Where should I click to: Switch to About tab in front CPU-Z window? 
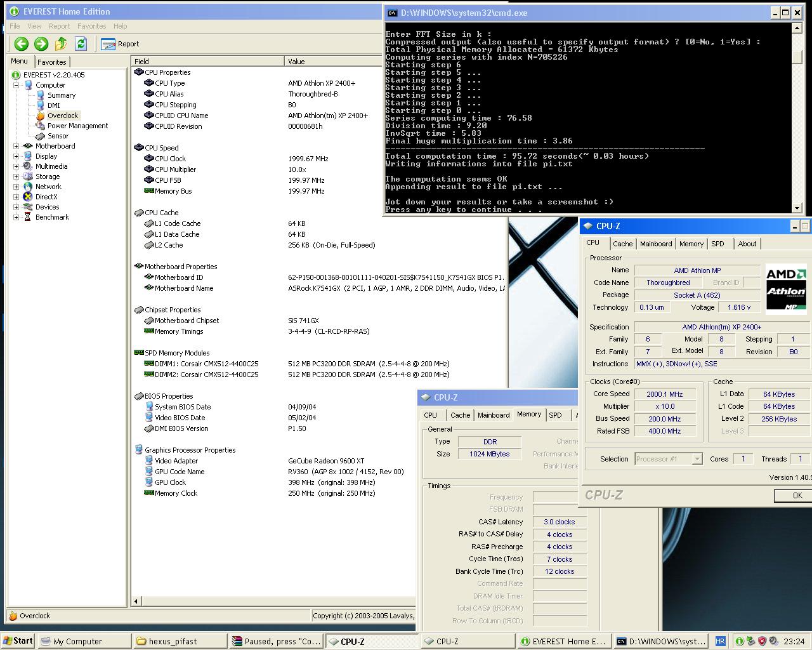click(747, 244)
